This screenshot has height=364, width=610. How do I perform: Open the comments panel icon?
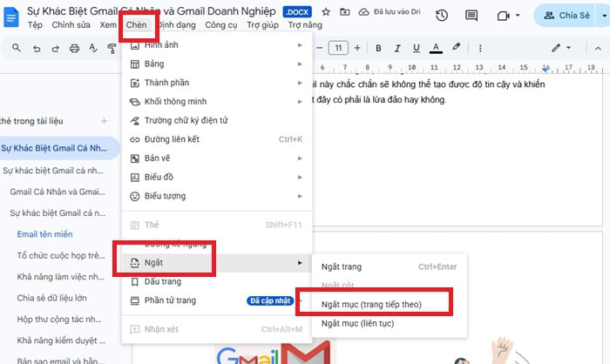[471, 16]
